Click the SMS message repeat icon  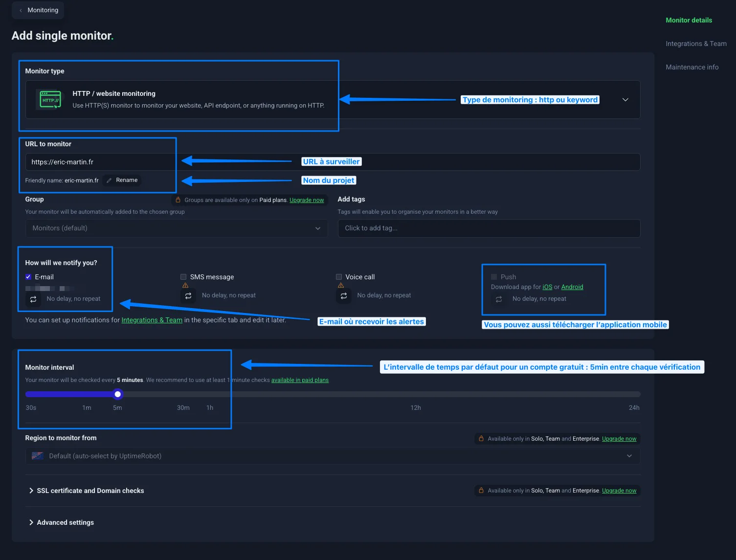pyautogui.click(x=188, y=296)
